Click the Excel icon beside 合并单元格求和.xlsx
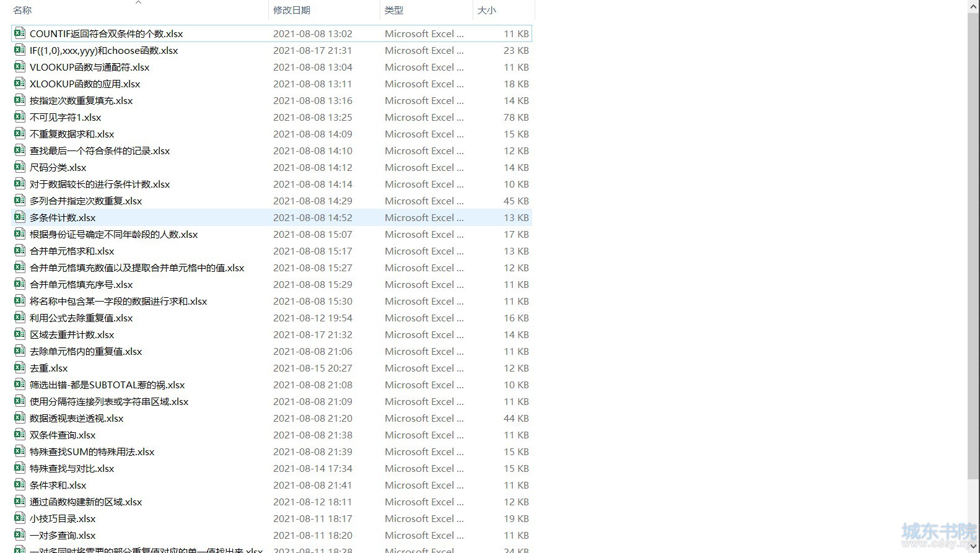 click(20, 251)
